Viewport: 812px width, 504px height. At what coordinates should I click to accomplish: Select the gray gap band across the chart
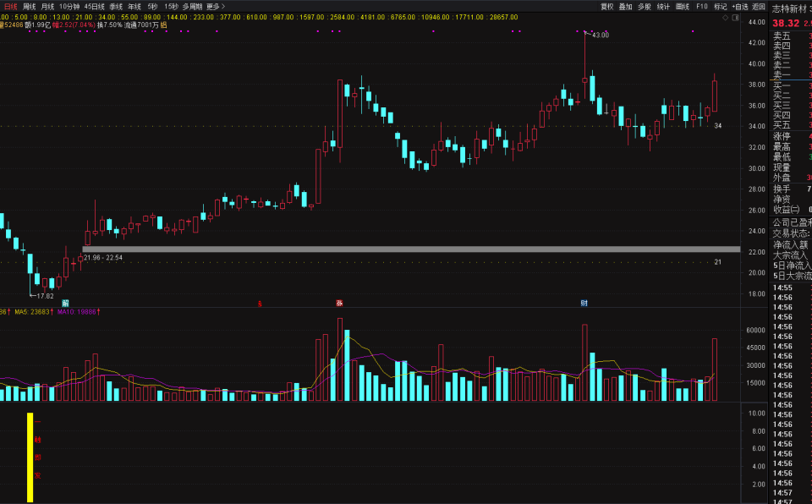click(x=411, y=249)
